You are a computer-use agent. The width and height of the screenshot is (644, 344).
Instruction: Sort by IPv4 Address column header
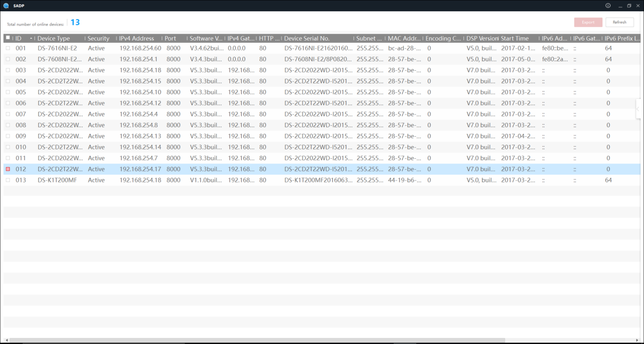click(136, 38)
